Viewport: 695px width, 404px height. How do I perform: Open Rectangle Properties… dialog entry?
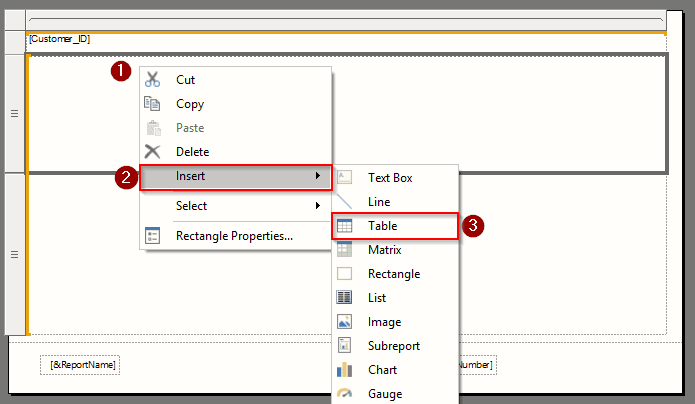236,235
